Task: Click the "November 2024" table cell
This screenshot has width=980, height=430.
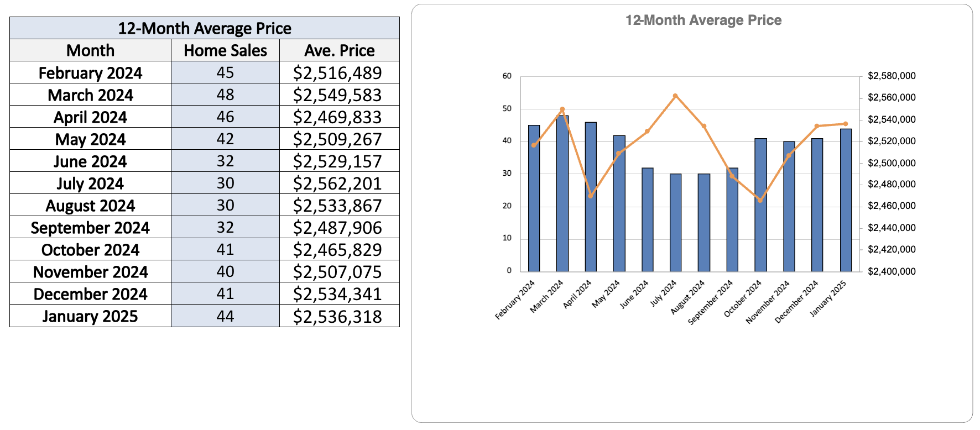Action: 91,271
